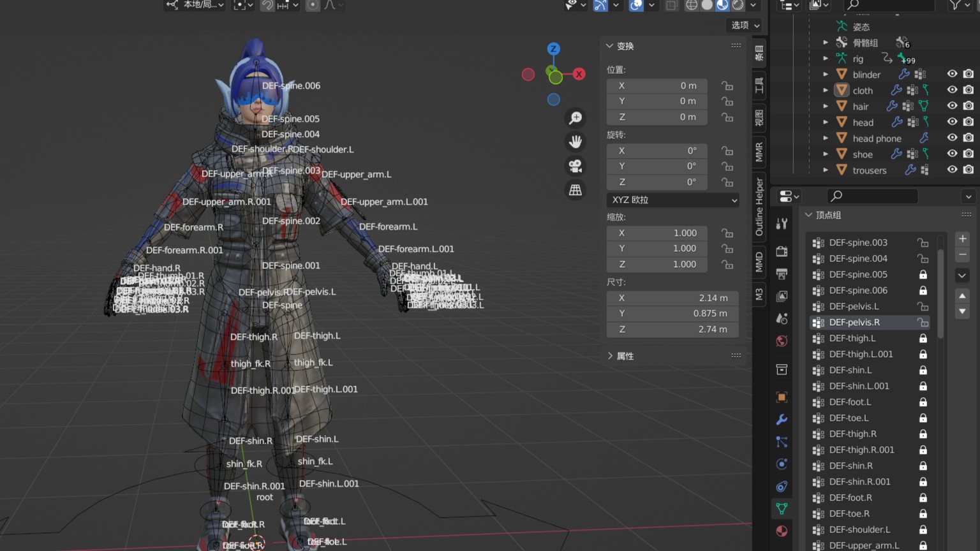Image resolution: width=980 pixels, height=551 pixels.
Task: Open the Object Data green triangle tab
Action: pyautogui.click(x=782, y=509)
